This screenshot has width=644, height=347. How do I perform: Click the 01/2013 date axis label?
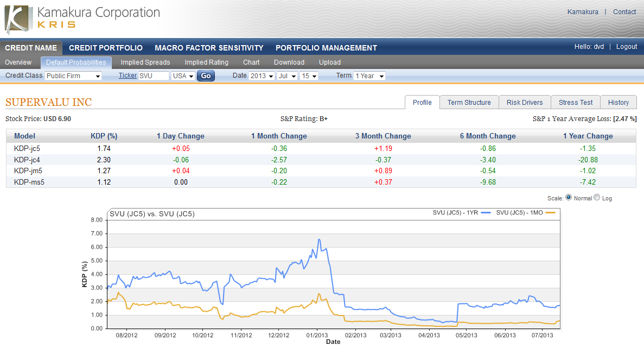tap(317, 335)
